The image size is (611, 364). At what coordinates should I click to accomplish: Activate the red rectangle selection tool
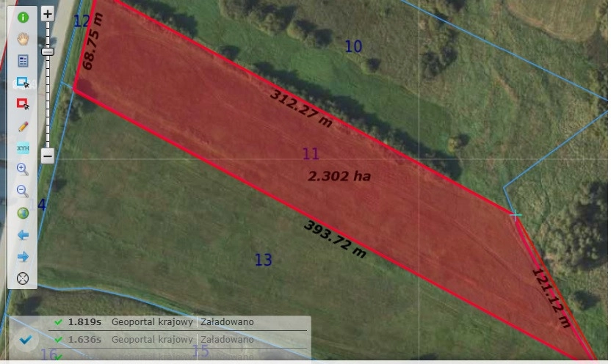click(23, 104)
